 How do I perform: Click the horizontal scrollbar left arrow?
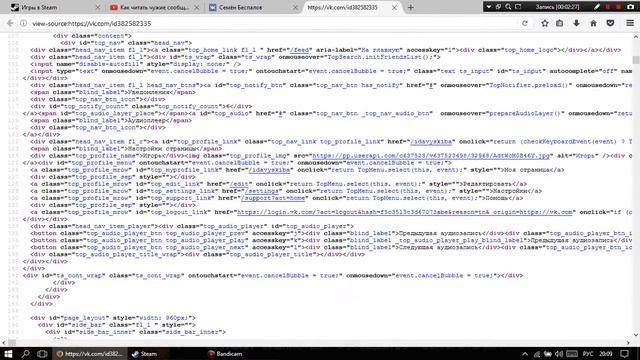pos(4,342)
